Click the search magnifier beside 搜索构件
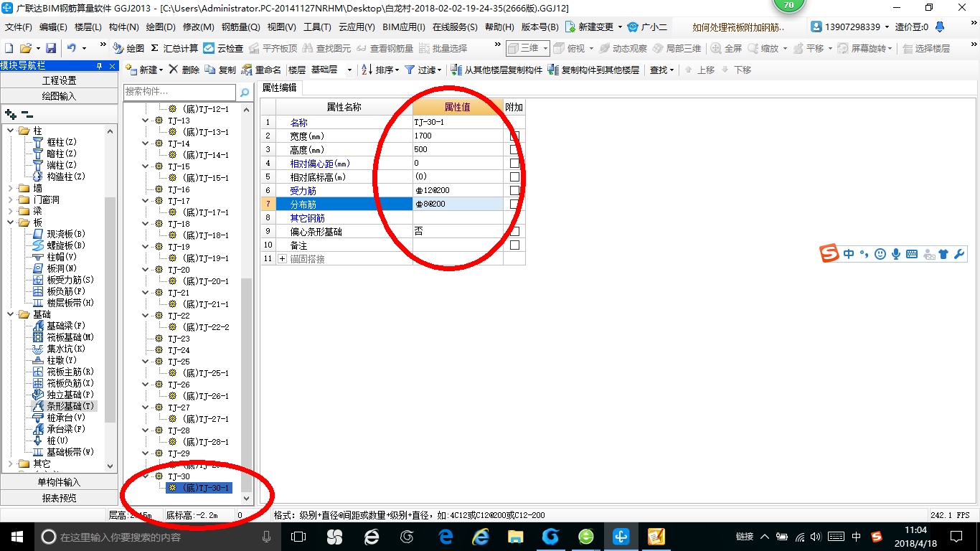Image resolution: width=980 pixels, height=551 pixels. tap(245, 92)
